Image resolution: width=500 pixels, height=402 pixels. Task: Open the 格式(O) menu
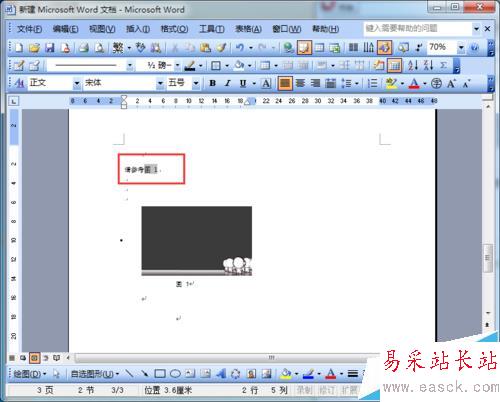click(174, 29)
